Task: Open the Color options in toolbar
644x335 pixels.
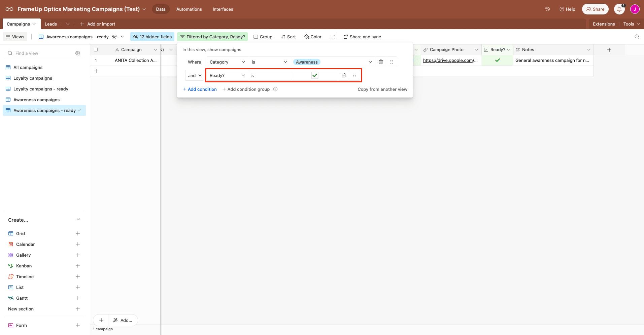Action: (x=312, y=37)
